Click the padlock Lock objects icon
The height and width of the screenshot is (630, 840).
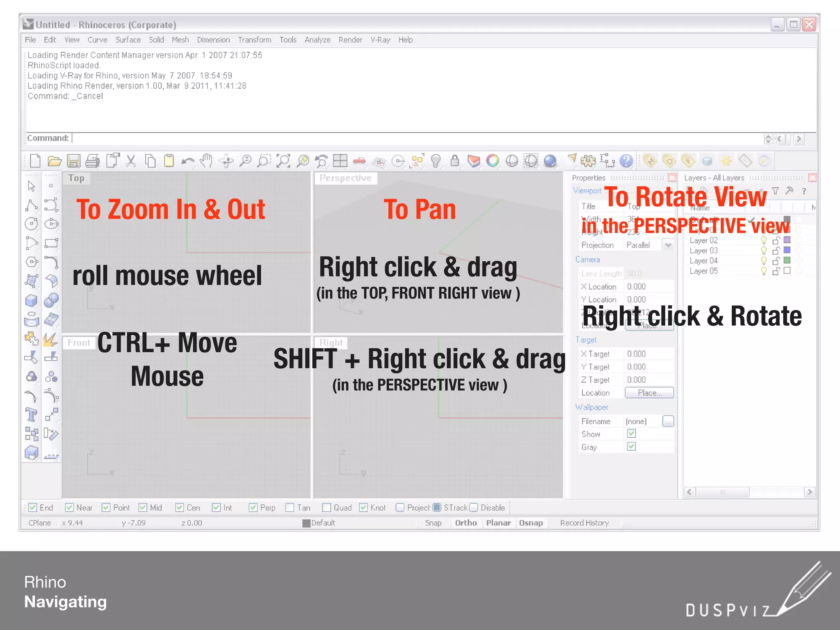click(x=455, y=161)
